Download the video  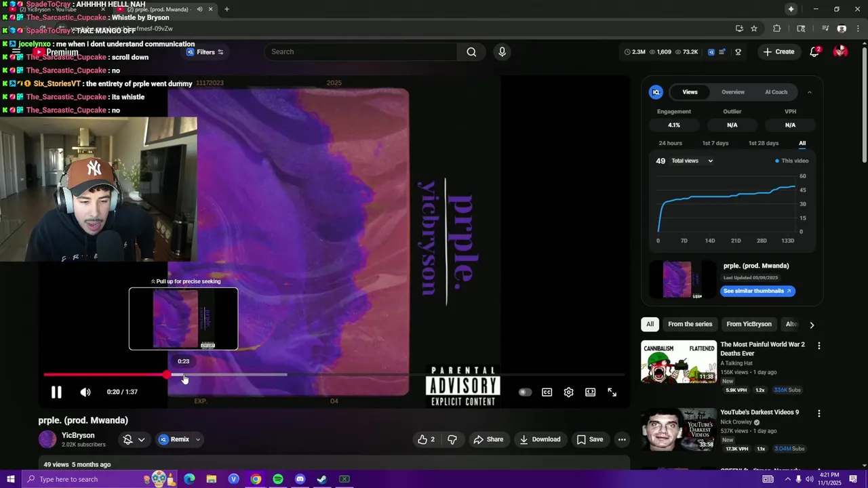(x=540, y=439)
